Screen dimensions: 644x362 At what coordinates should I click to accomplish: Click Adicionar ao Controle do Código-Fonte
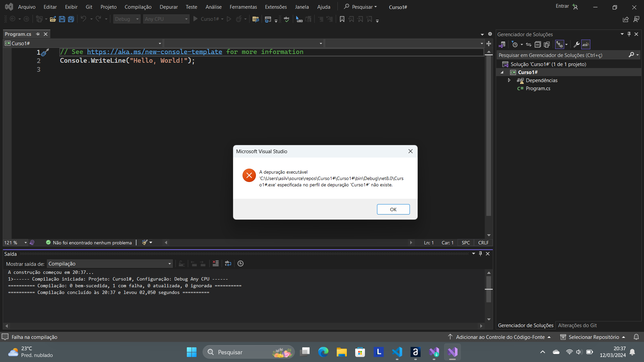point(499,337)
